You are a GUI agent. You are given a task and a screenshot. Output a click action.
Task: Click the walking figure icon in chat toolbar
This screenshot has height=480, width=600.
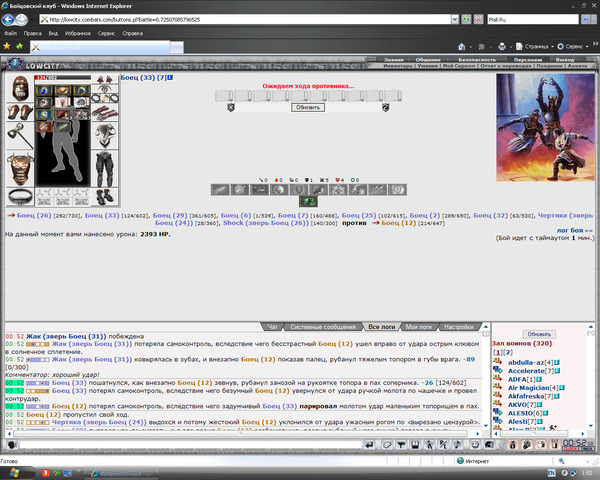coord(429,444)
